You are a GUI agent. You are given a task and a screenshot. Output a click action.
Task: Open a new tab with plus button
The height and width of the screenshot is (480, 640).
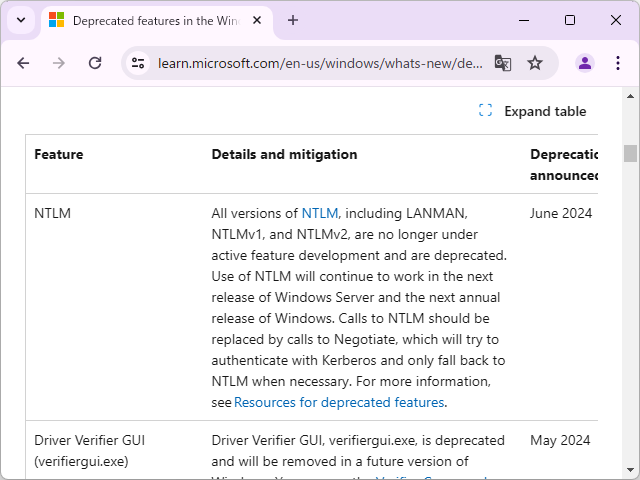pos(293,20)
